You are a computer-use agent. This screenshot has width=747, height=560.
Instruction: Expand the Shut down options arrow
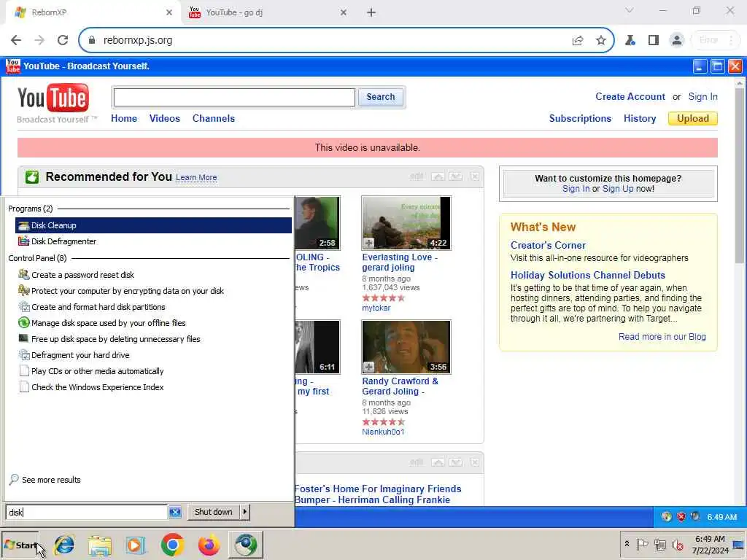pyautogui.click(x=244, y=512)
